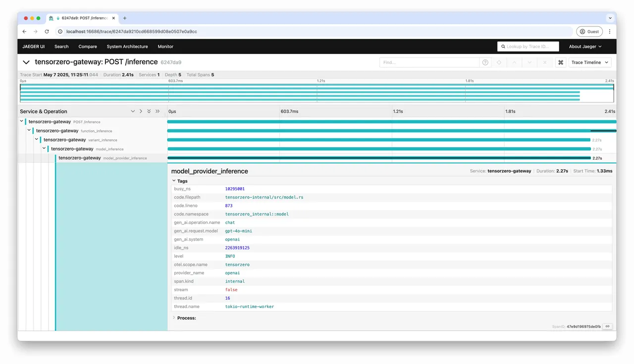Click the browser back arrow
The width and height of the screenshot is (634, 364).
24,31
